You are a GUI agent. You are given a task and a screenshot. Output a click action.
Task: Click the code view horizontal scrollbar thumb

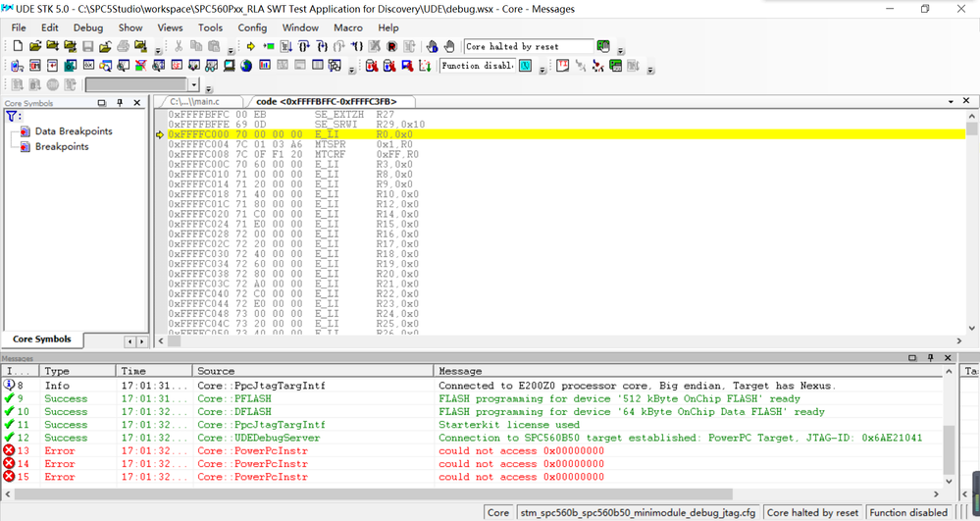(x=174, y=340)
